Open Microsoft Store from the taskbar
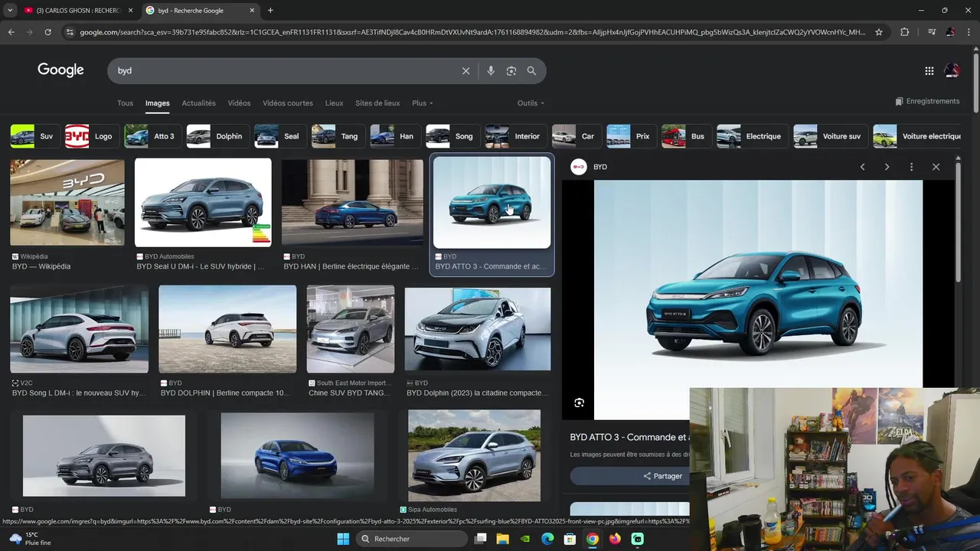The width and height of the screenshot is (980, 551). pyautogui.click(x=570, y=539)
